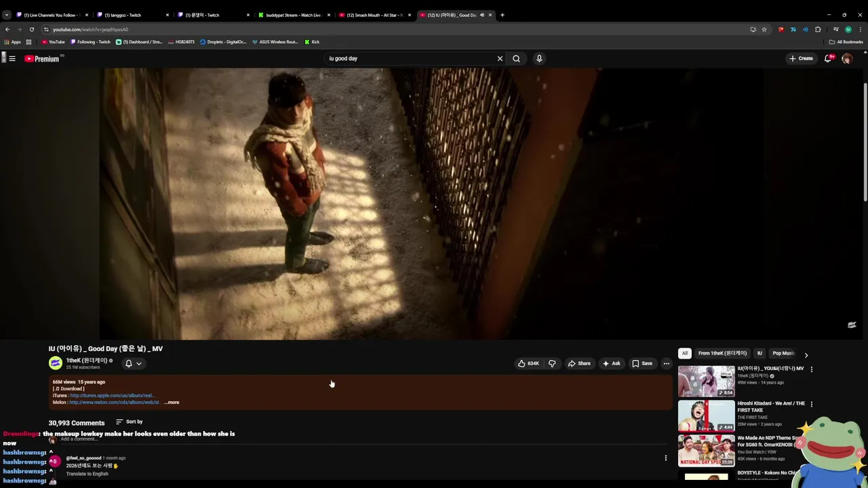The width and height of the screenshot is (868, 488).
Task: Run search with the magnifier button
Action: tap(516, 58)
